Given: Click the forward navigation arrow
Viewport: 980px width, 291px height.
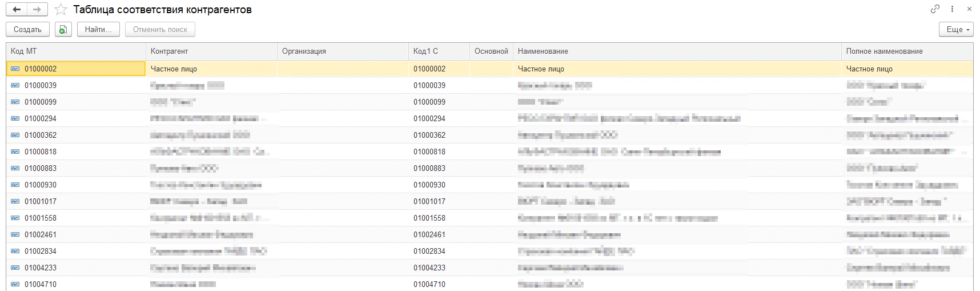Looking at the screenshot, I should coord(37,10).
